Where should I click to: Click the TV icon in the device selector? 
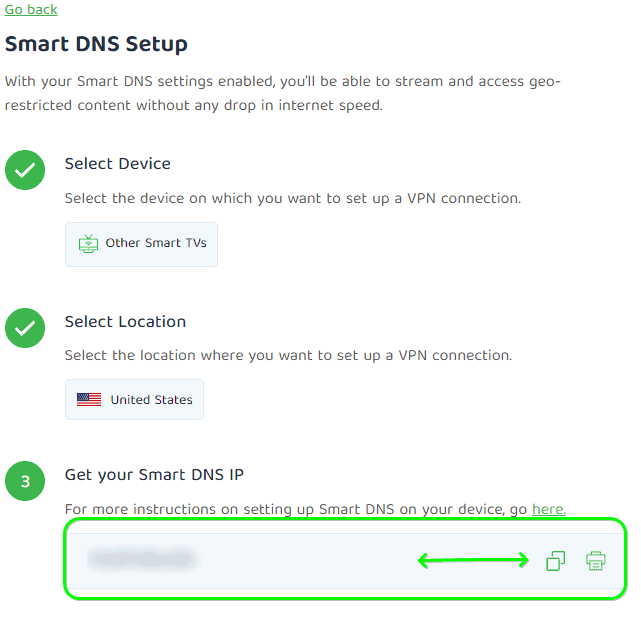point(88,243)
